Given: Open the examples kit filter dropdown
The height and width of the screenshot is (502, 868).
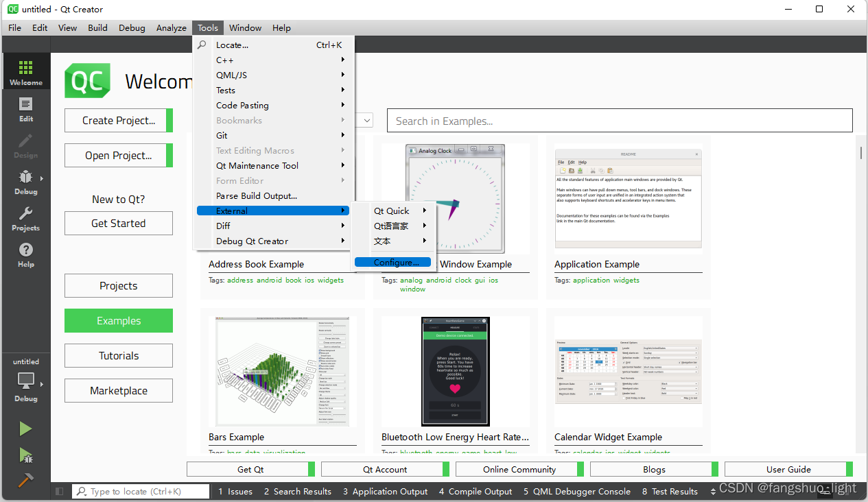Looking at the screenshot, I should coord(366,121).
